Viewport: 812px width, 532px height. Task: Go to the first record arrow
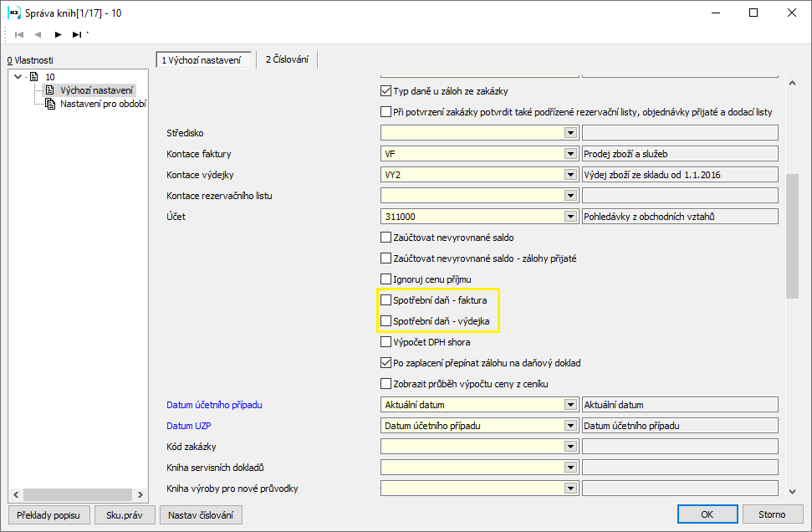(20, 34)
